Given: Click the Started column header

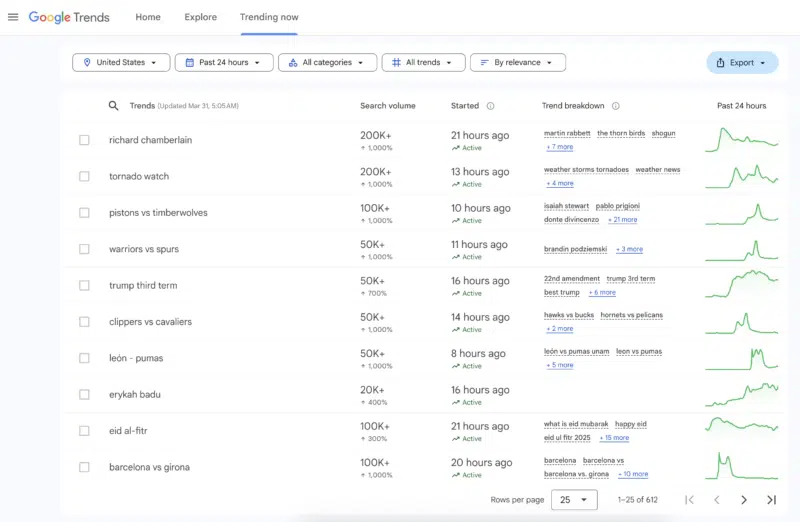Looking at the screenshot, I should (465, 106).
